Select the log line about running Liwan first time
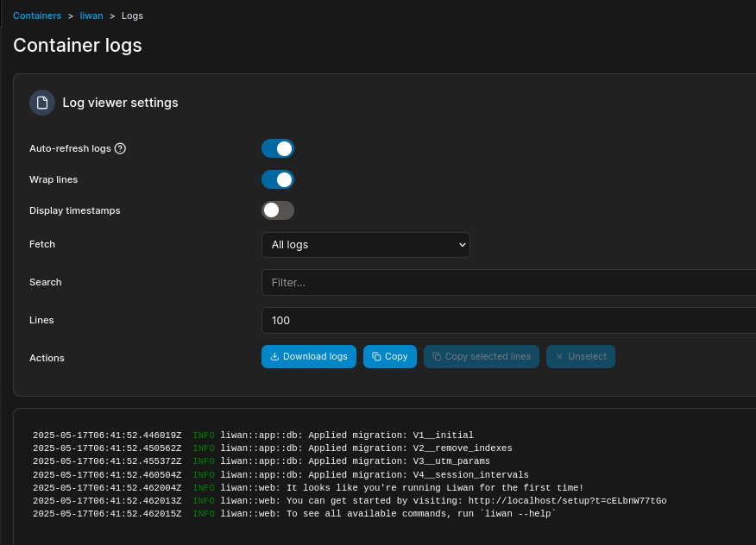This screenshot has height=545, width=756. pyautogui.click(x=308, y=488)
